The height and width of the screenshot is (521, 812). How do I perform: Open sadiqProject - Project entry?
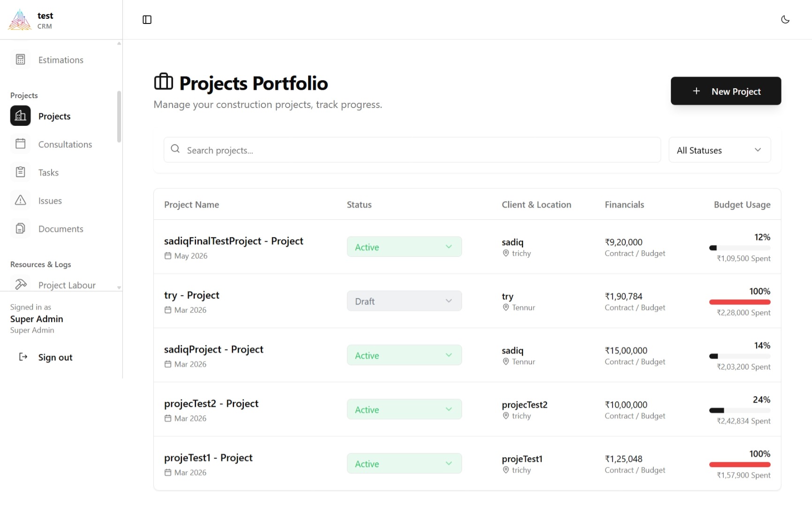[213, 349]
